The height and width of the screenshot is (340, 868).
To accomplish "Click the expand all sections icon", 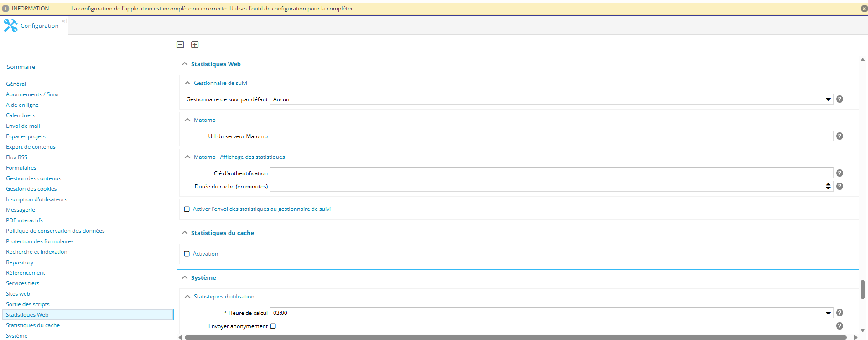I will [x=195, y=45].
